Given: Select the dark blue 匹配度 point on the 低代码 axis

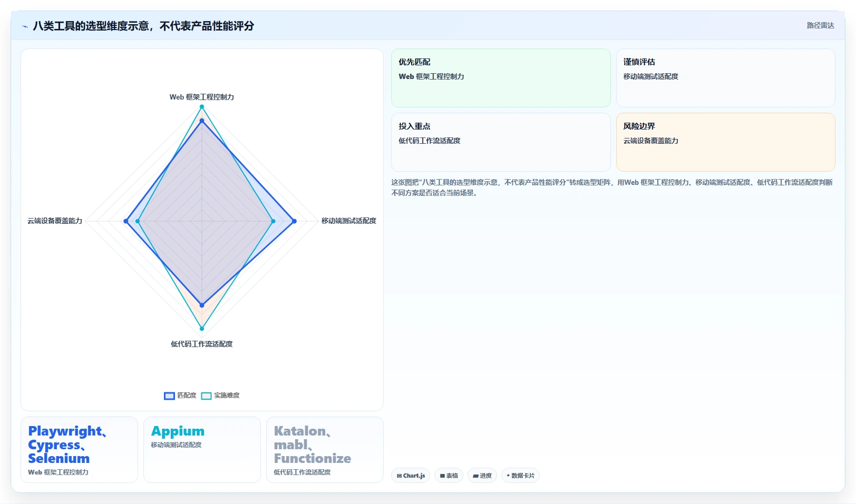Looking at the screenshot, I should click(202, 305).
